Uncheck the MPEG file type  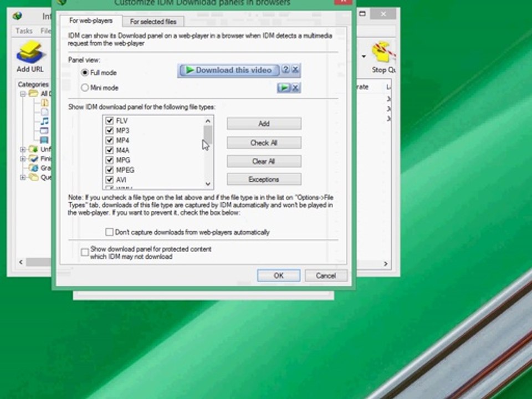click(109, 170)
